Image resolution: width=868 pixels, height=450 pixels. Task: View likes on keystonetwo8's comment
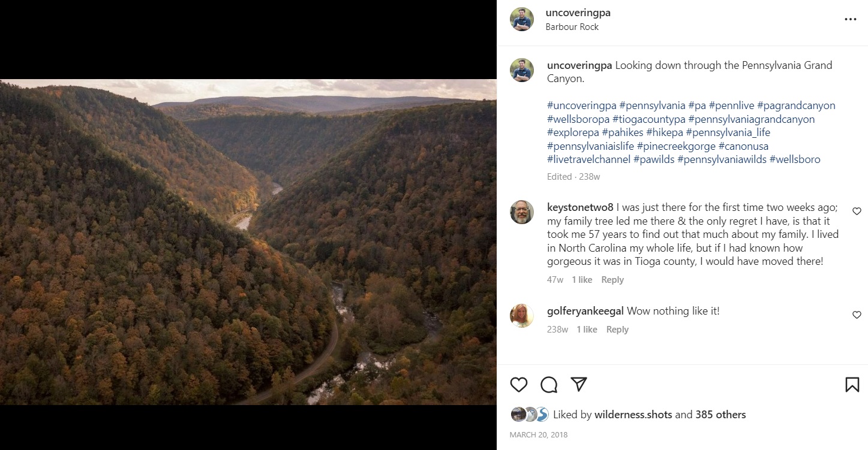point(582,279)
